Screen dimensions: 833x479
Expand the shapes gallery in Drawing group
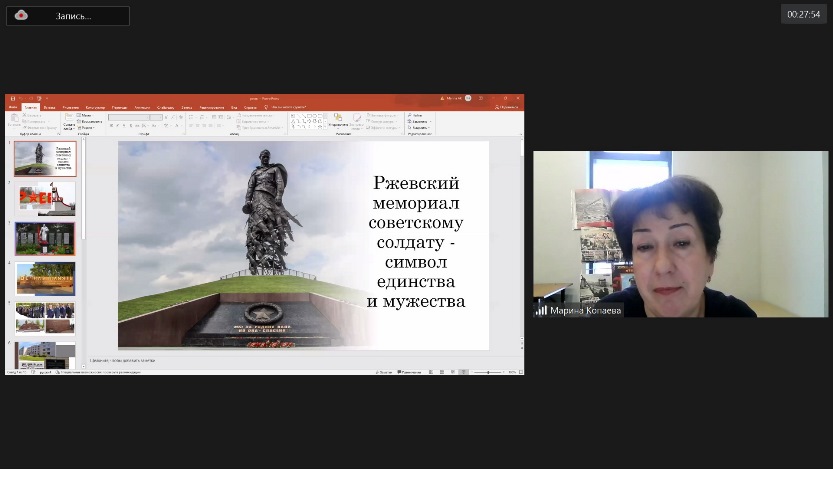[325, 128]
